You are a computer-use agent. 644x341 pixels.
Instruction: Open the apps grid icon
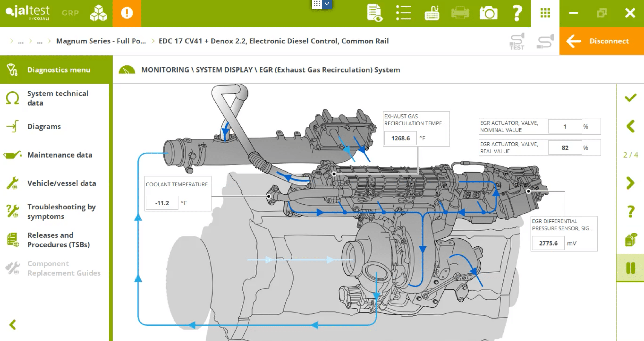(x=545, y=13)
